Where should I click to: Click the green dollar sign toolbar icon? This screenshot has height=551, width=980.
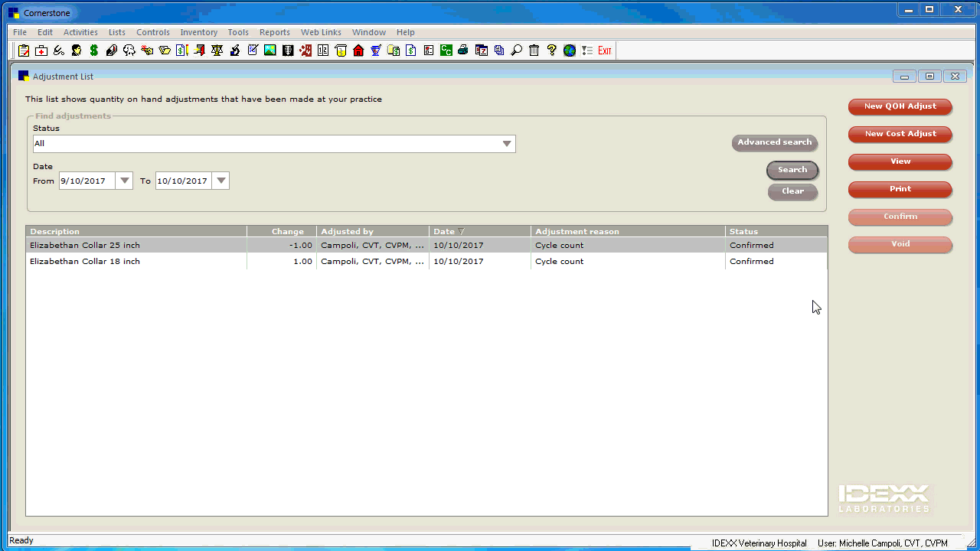point(94,51)
